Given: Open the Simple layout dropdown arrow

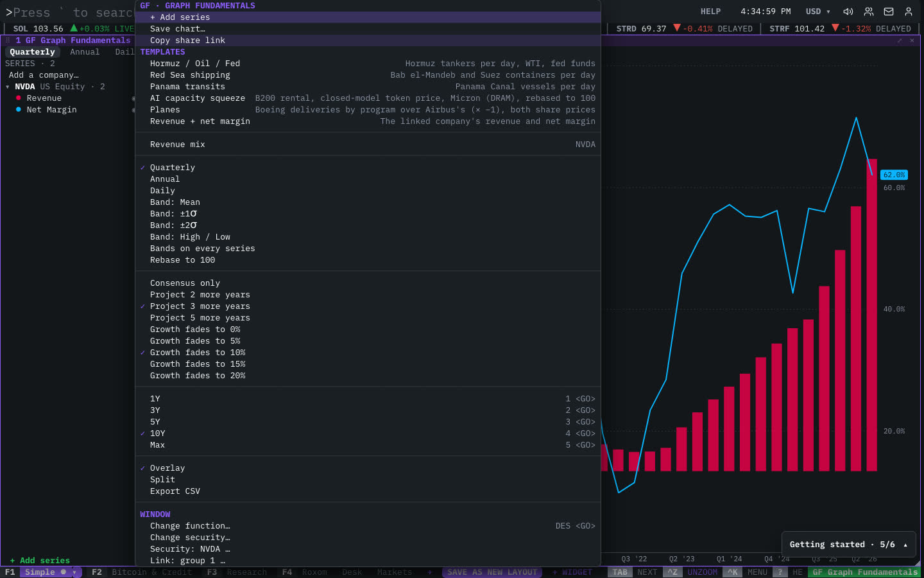Looking at the screenshot, I should pos(74,572).
